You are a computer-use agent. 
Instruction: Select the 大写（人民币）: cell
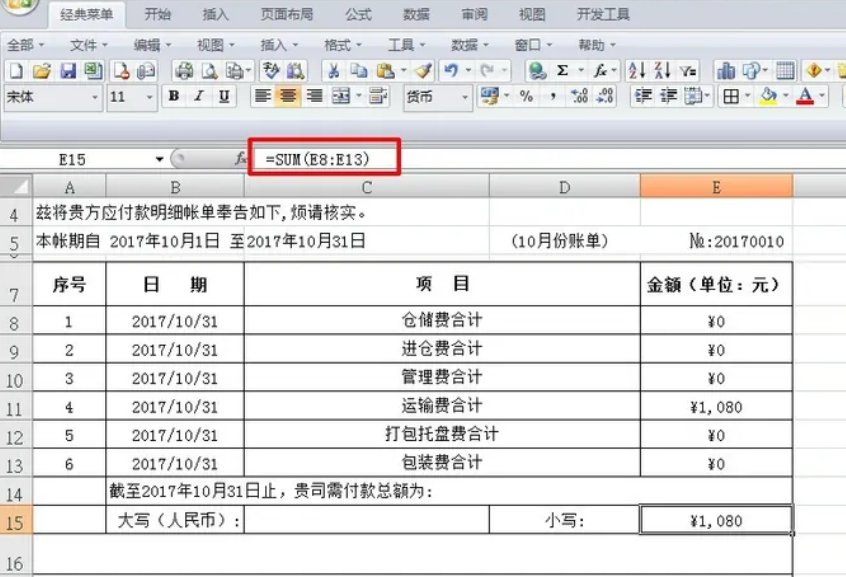pyautogui.click(x=175, y=521)
